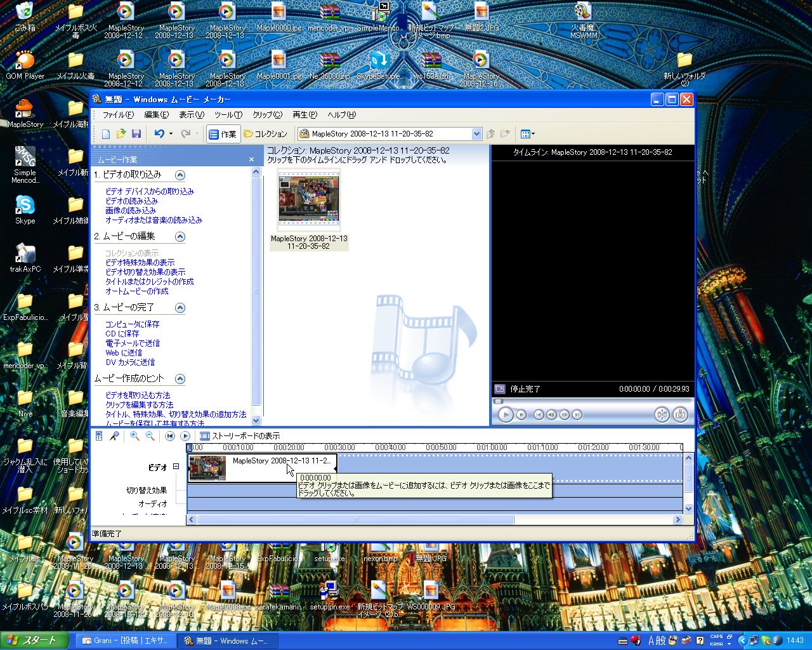812x650 pixels.
Task: Select the ごみ箱 recycle bin icon
Action: 25,17
